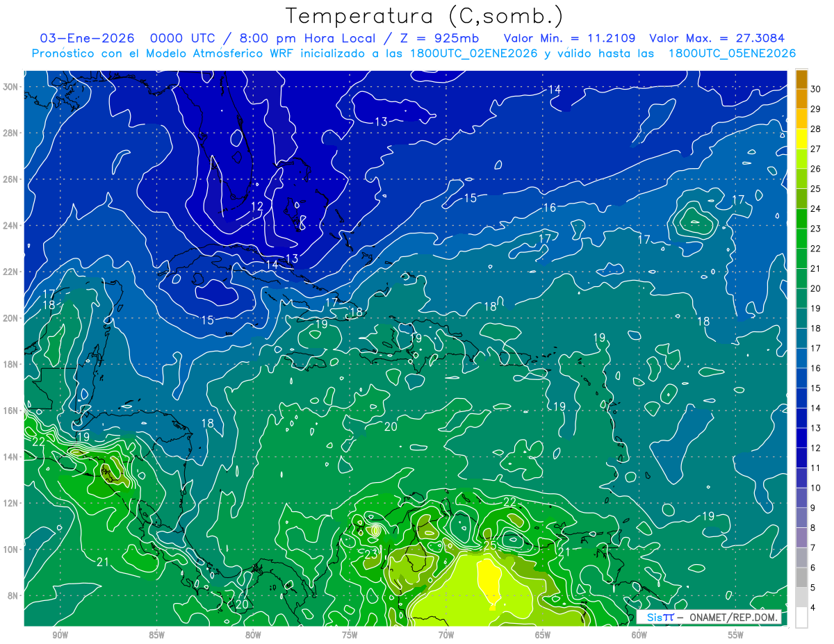Click the '0000 UTC' time label
This screenshot has width=834, height=644.
[x=184, y=38]
